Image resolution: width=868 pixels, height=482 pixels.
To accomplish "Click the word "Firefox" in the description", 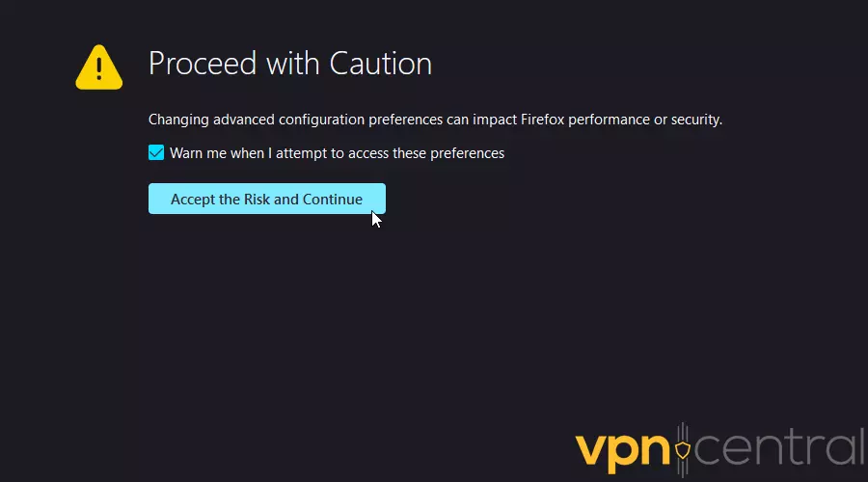I will pos(547,120).
